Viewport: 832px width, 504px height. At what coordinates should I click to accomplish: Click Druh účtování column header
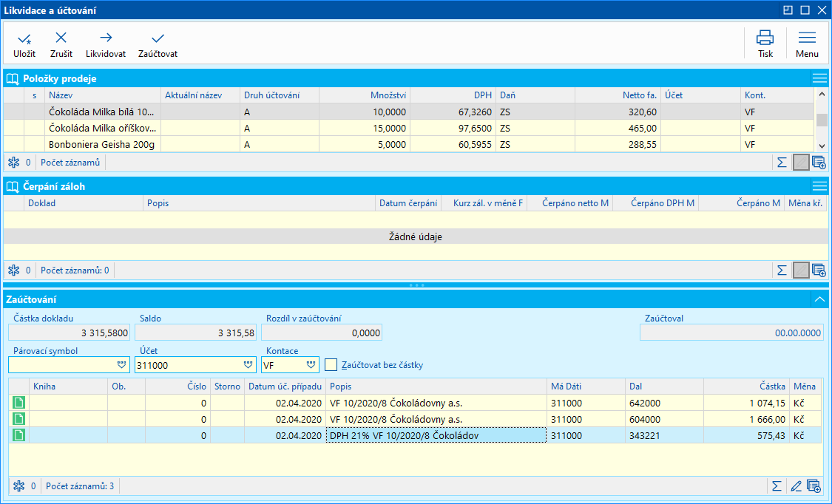279,95
